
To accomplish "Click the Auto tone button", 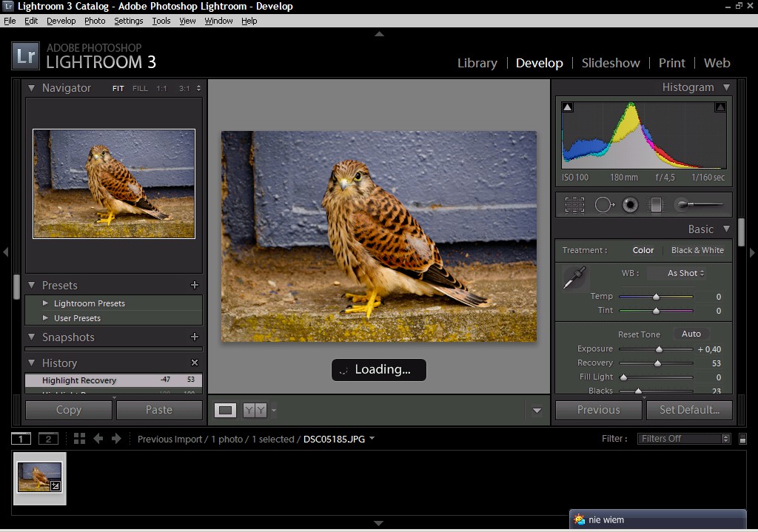I will pos(691,334).
